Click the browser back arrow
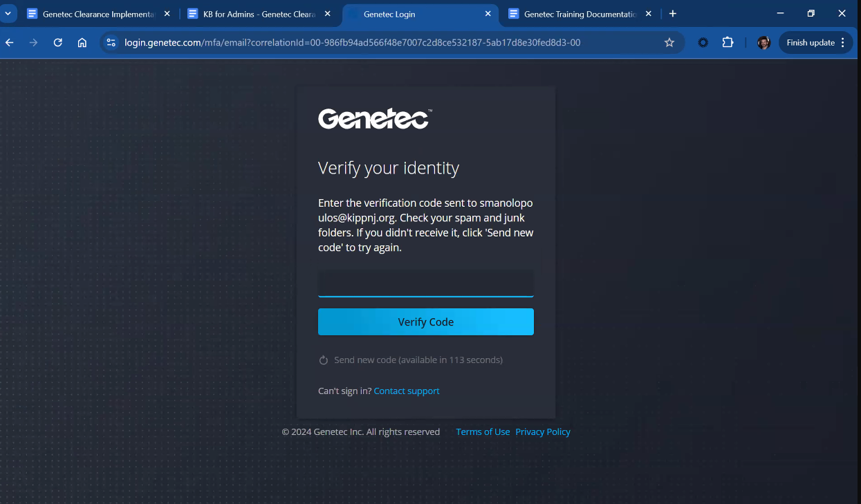861x504 pixels. coord(10,43)
